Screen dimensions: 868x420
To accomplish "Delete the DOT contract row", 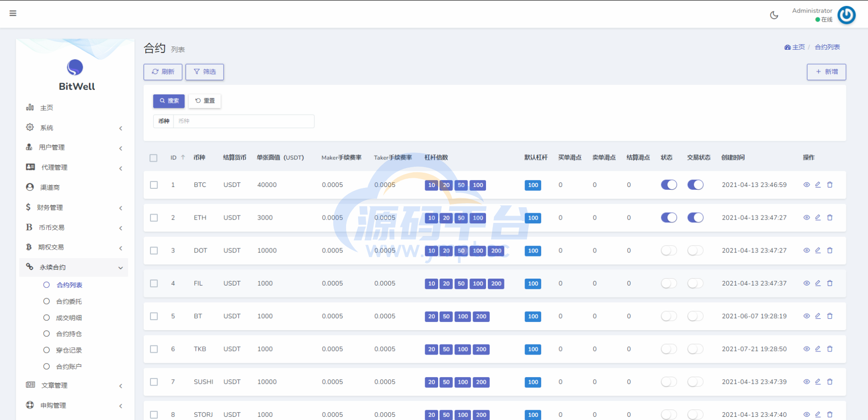I will click(x=830, y=251).
